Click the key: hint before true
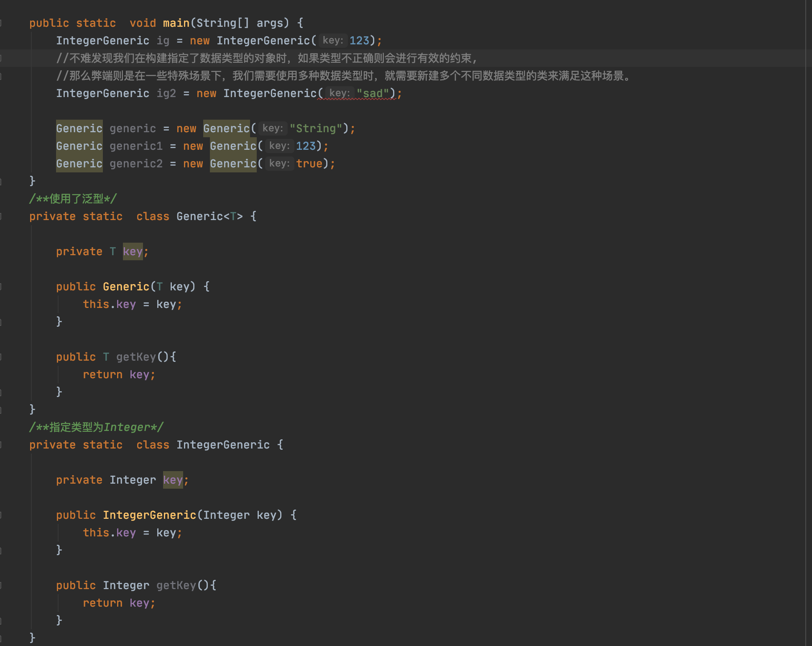The height and width of the screenshot is (646, 812). click(x=279, y=163)
